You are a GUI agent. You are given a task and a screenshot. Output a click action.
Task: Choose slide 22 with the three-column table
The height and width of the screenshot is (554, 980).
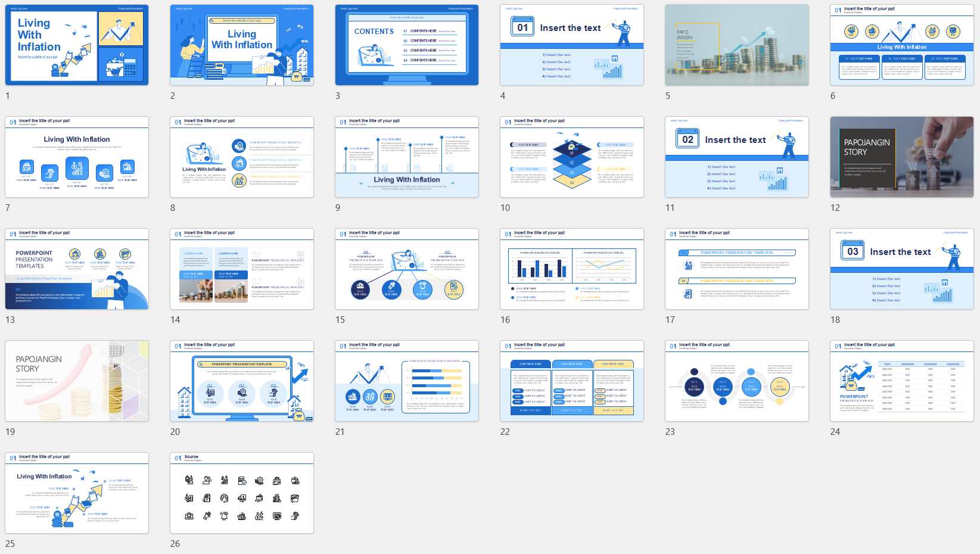click(572, 381)
